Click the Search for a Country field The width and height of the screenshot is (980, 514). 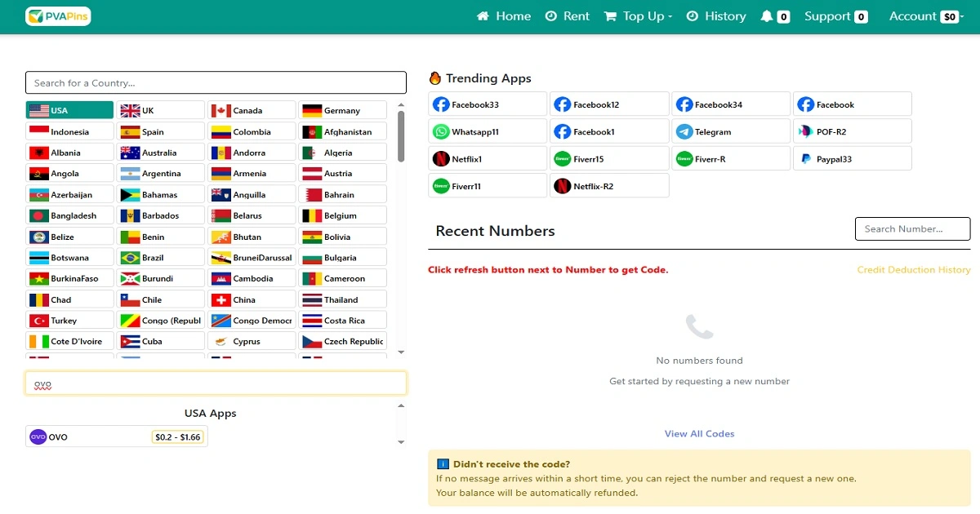tap(216, 82)
